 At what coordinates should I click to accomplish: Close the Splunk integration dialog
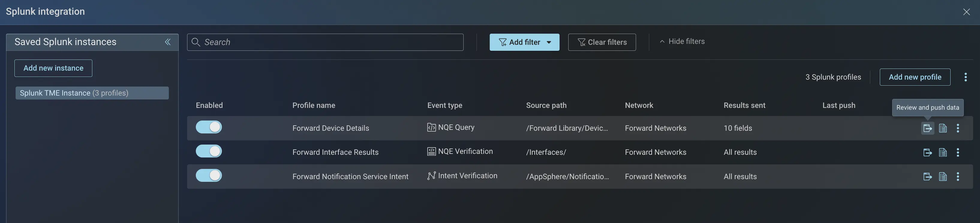point(966,12)
